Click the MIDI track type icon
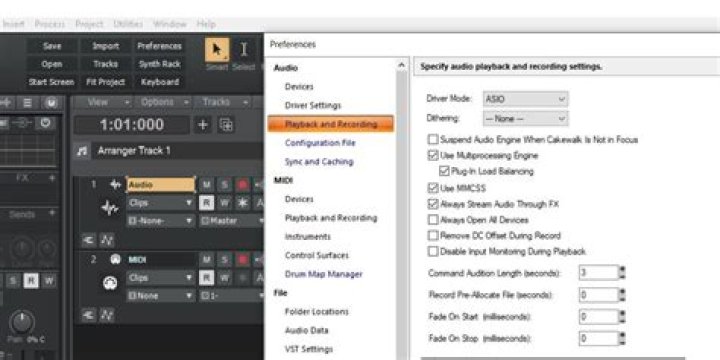 pos(115,259)
